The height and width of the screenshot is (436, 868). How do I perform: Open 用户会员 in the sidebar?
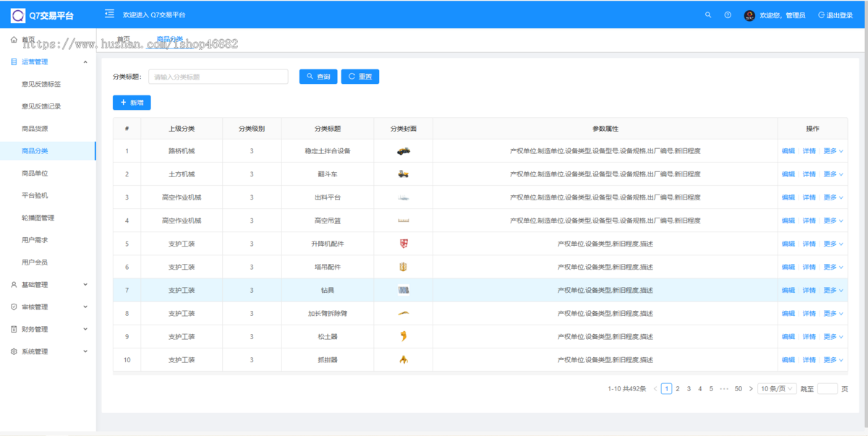point(35,262)
